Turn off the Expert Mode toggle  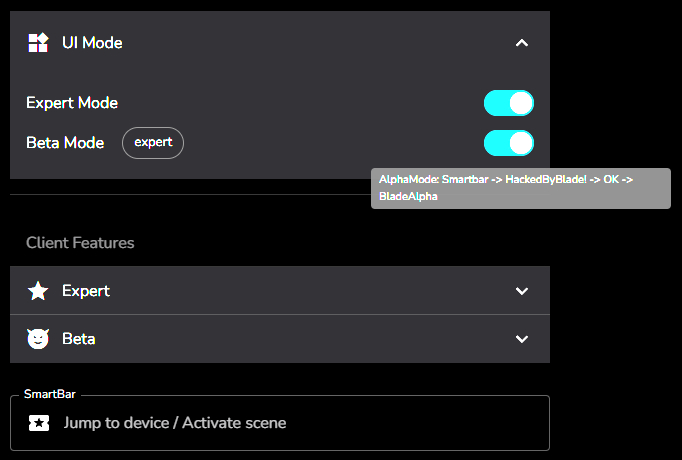click(x=509, y=103)
